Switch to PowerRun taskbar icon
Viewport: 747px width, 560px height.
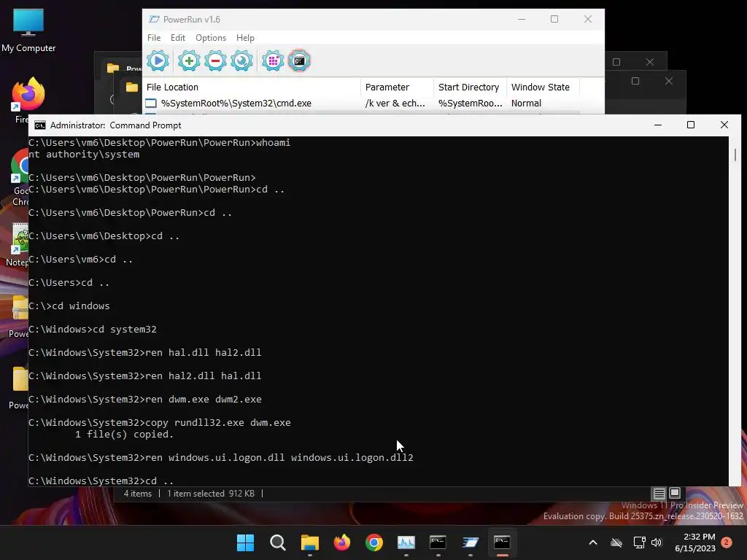point(471,542)
